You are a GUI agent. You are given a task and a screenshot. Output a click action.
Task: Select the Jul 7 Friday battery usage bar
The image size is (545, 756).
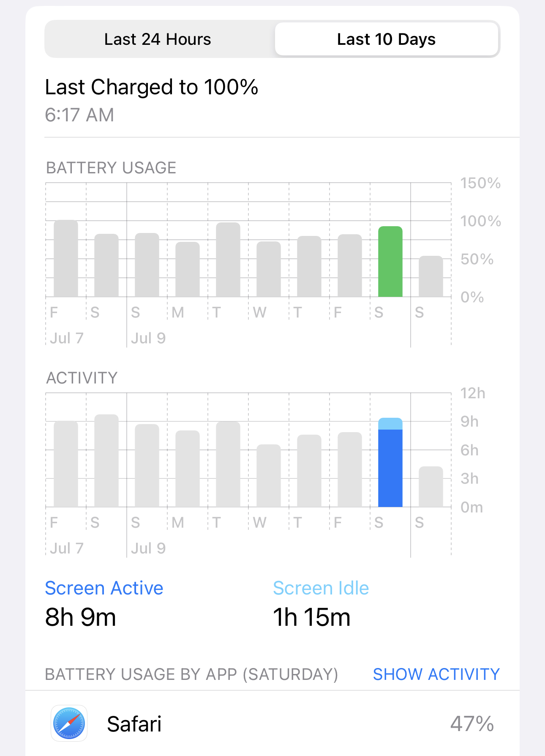pyautogui.click(x=66, y=258)
